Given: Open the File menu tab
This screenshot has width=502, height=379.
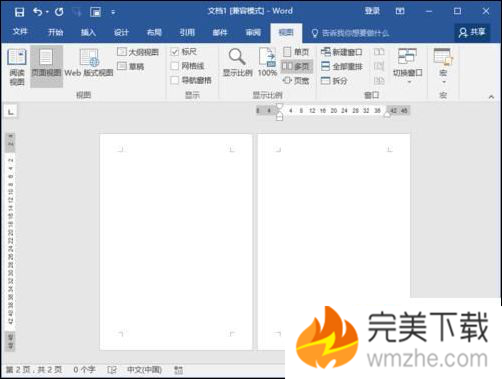Looking at the screenshot, I should (x=20, y=32).
